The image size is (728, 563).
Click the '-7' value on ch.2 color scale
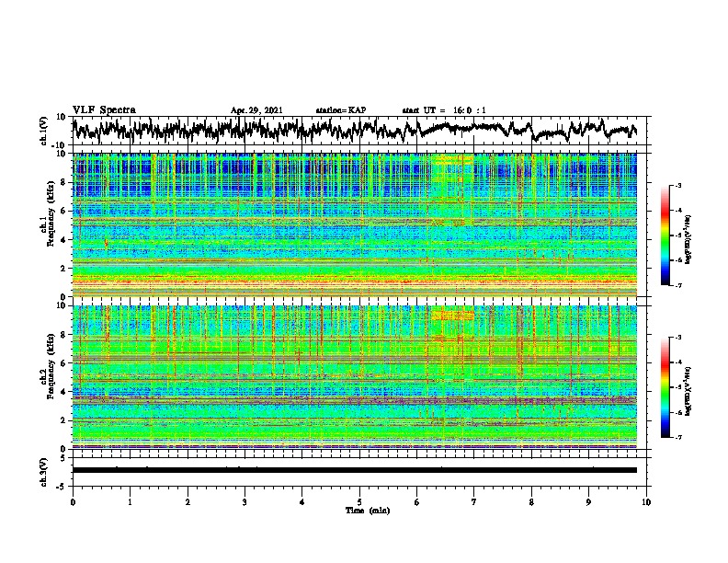point(677,437)
